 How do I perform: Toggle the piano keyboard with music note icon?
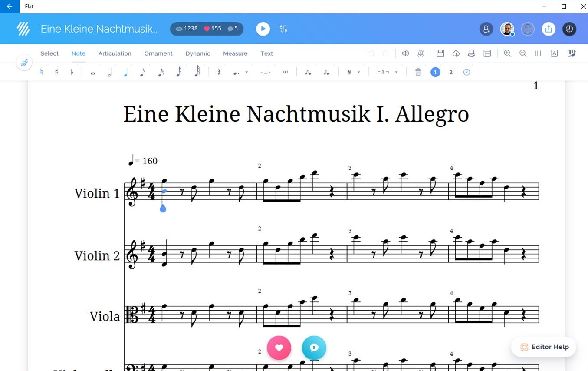572,53
